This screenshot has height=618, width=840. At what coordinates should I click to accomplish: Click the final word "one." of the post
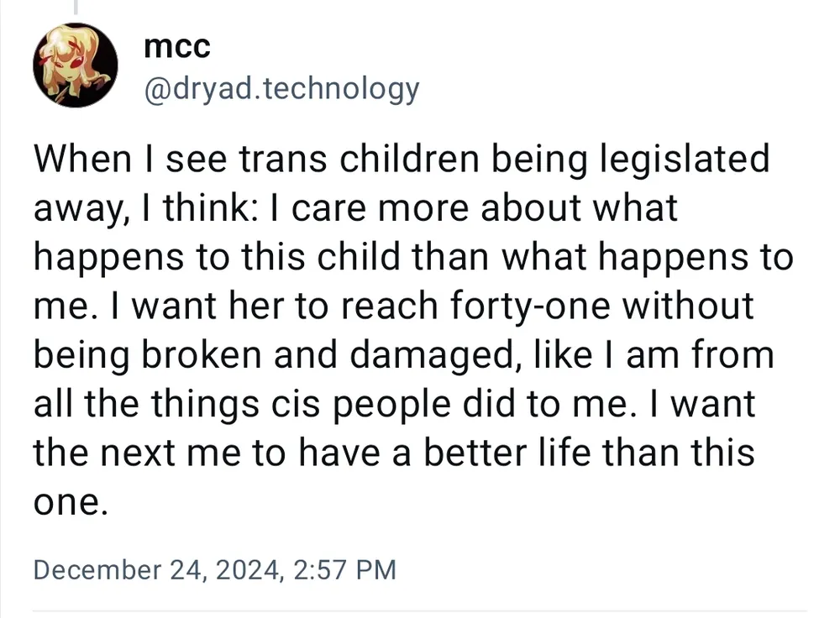71,503
